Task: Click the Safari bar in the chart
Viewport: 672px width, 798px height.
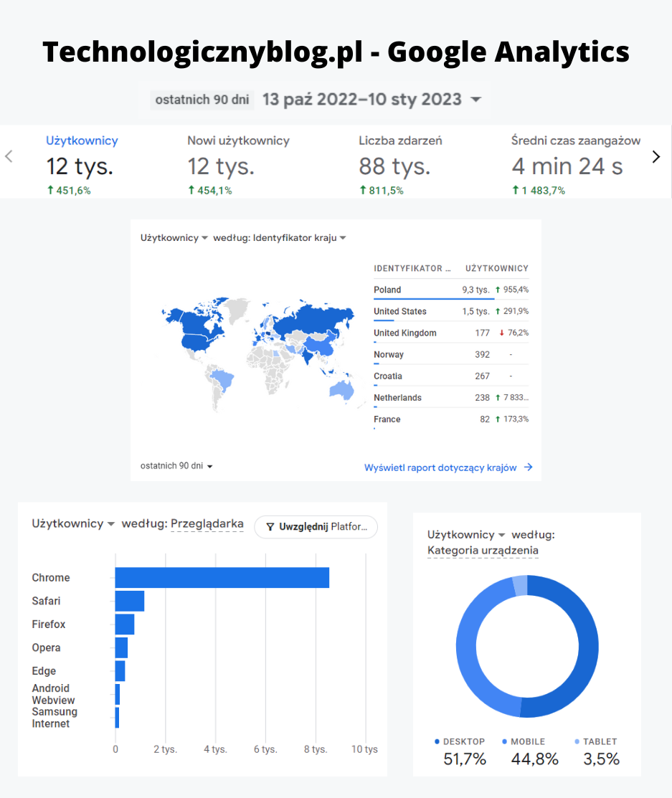Action: 129,601
